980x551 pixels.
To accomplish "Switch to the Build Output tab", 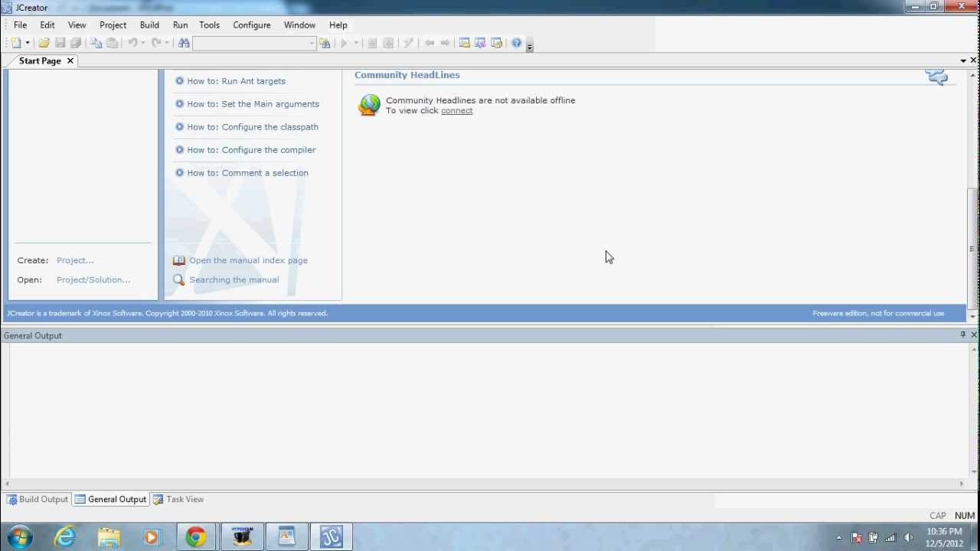I will coord(38,500).
